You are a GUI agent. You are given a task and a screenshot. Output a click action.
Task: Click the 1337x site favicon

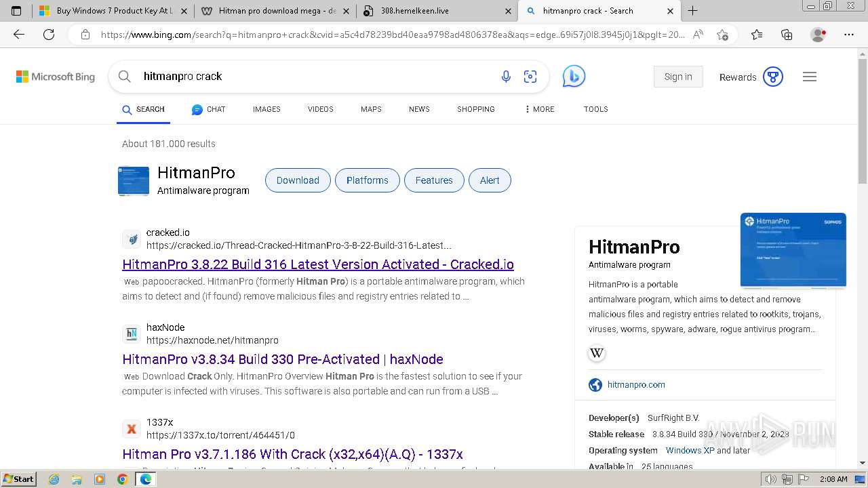point(132,429)
